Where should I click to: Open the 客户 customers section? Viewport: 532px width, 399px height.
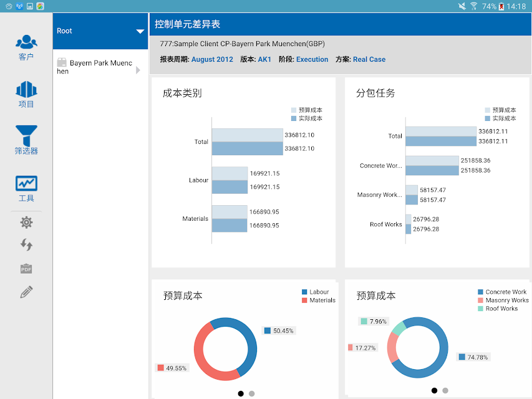[26, 47]
